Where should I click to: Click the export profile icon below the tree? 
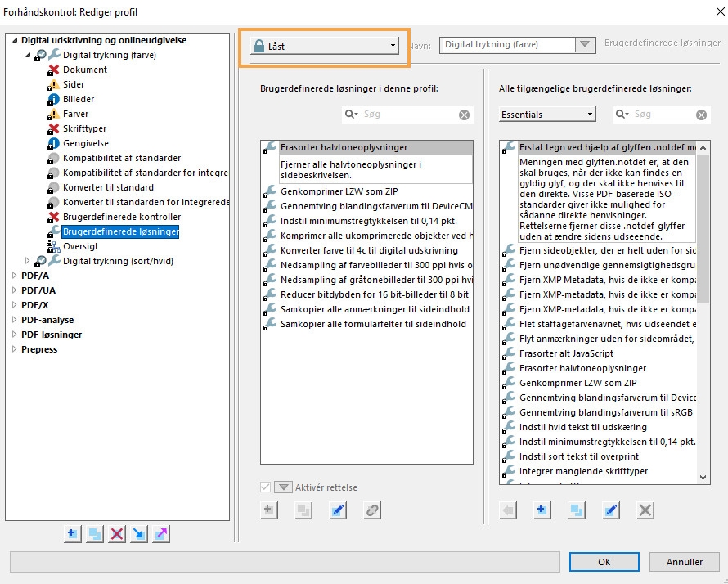(161, 533)
